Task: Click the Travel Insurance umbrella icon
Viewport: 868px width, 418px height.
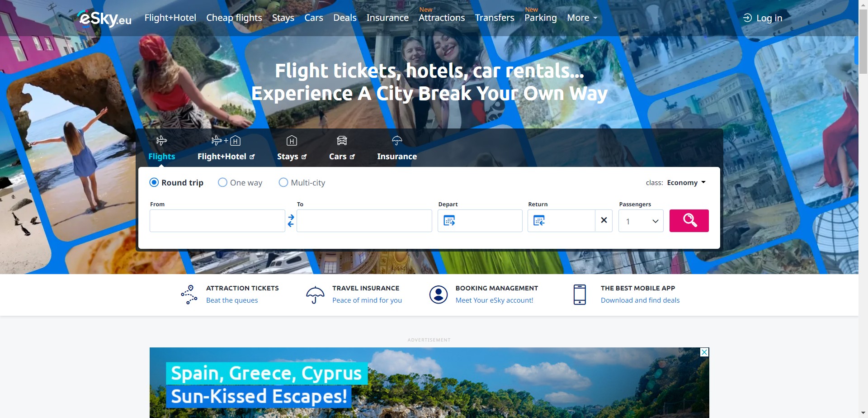Action: (x=315, y=294)
